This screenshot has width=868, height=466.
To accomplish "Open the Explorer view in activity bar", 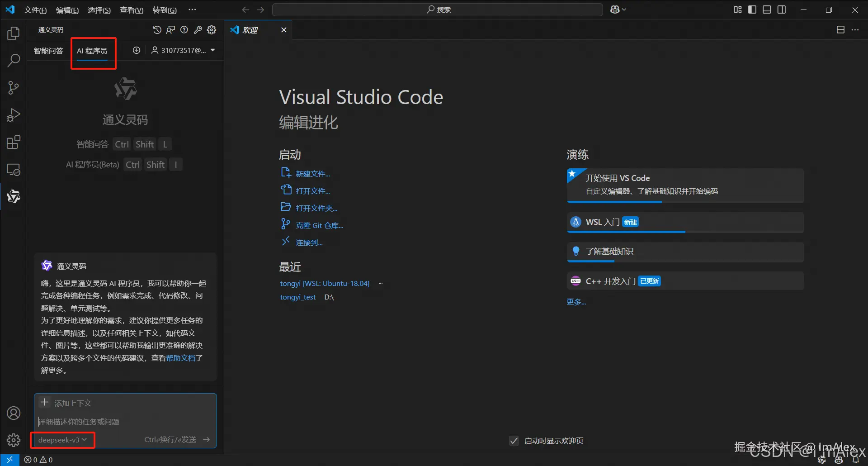I will click(x=14, y=33).
